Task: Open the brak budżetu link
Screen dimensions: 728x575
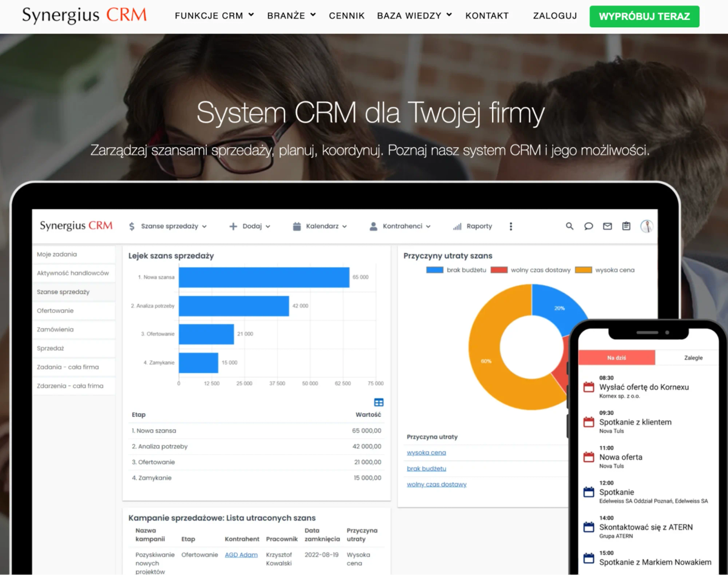Action: (x=426, y=468)
